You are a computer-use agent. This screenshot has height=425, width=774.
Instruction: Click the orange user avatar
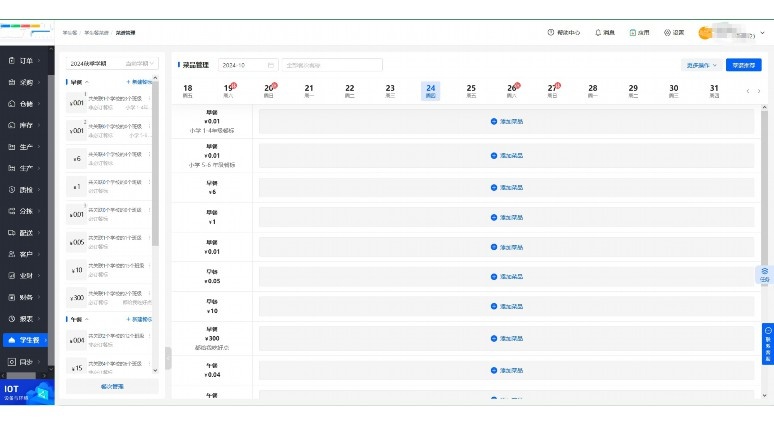click(x=705, y=33)
